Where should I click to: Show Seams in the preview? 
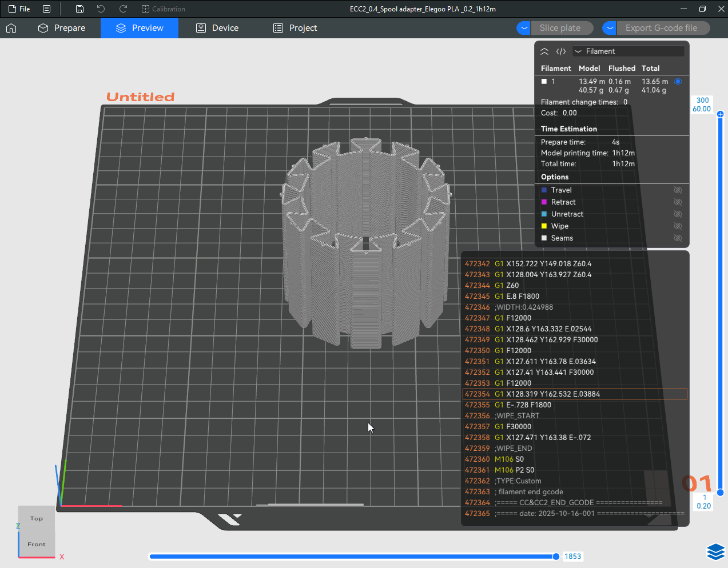(678, 238)
